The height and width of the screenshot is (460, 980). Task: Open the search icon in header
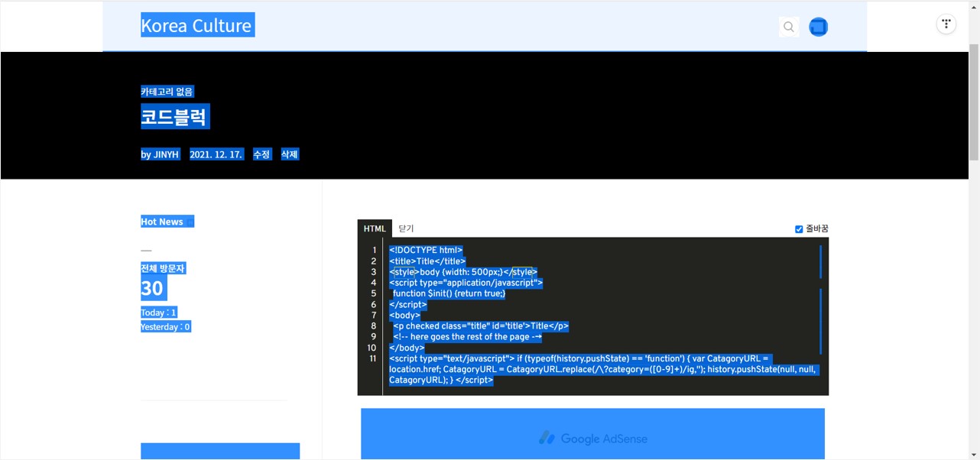click(x=789, y=27)
